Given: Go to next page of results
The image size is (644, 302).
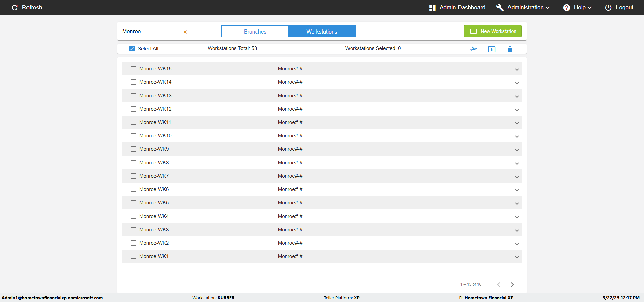Looking at the screenshot, I should (x=512, y=285).
